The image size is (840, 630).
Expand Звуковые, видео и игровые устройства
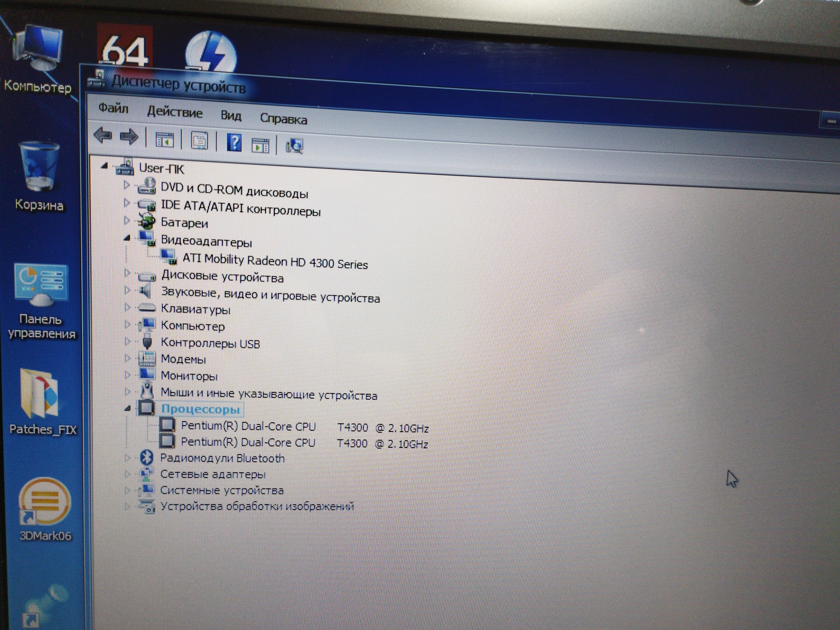127,290
